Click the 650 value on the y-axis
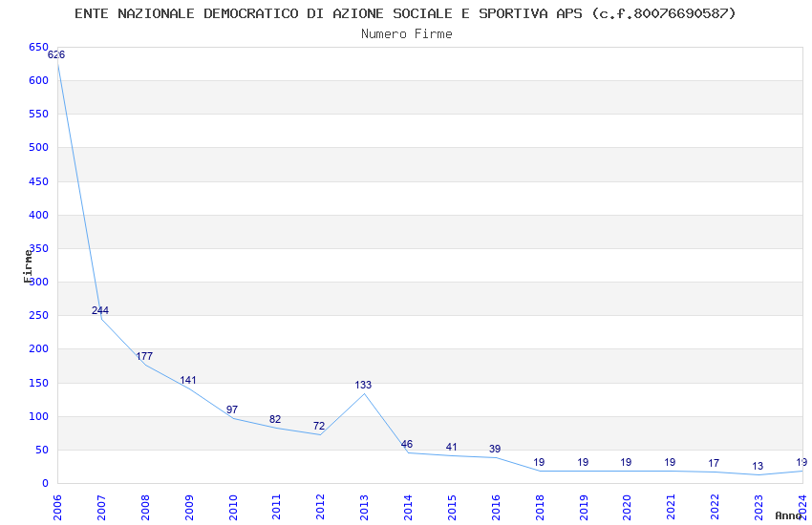 38,47
